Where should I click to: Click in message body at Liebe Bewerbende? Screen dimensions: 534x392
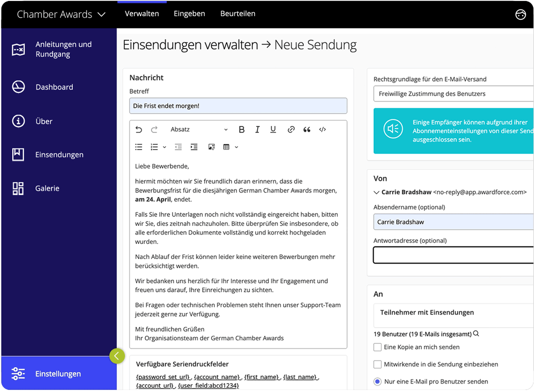162,166
